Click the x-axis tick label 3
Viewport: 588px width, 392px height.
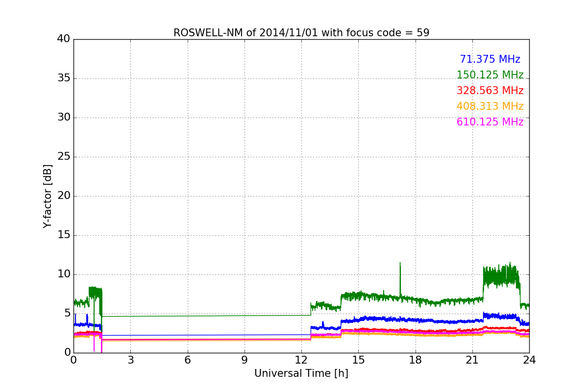click(x=130, y=360)
